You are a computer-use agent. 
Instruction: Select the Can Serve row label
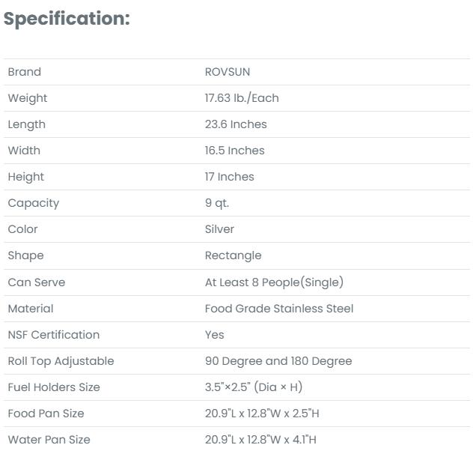click(36, 282)
